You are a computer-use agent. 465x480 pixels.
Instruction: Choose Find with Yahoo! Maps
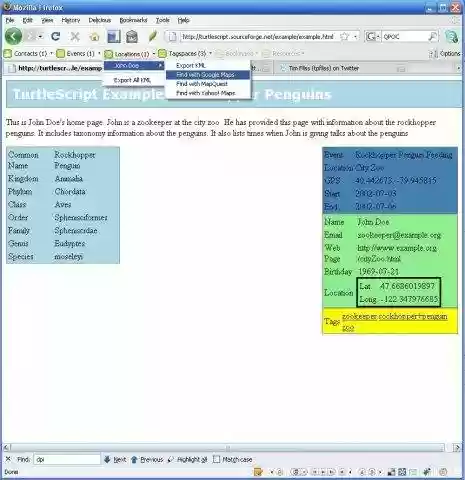pos(208,93)
